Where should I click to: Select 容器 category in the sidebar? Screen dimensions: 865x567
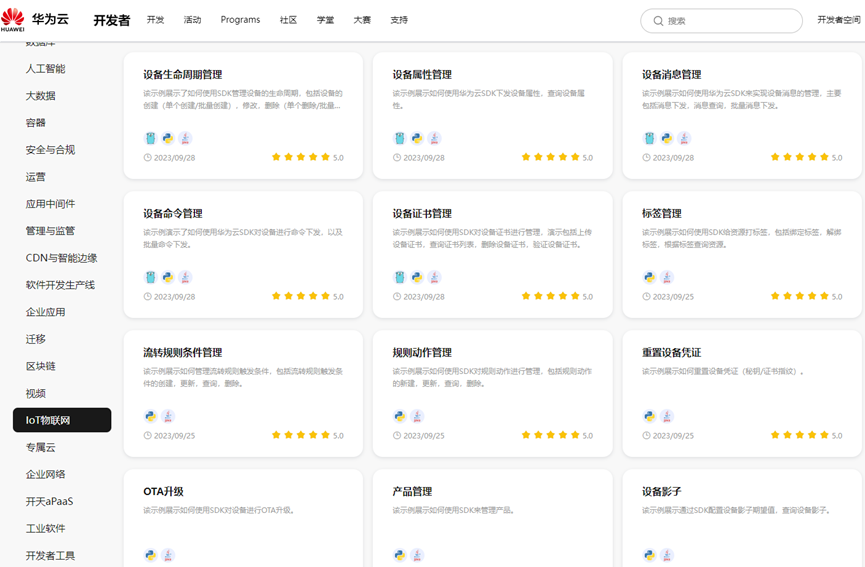[x=35, y=122]
